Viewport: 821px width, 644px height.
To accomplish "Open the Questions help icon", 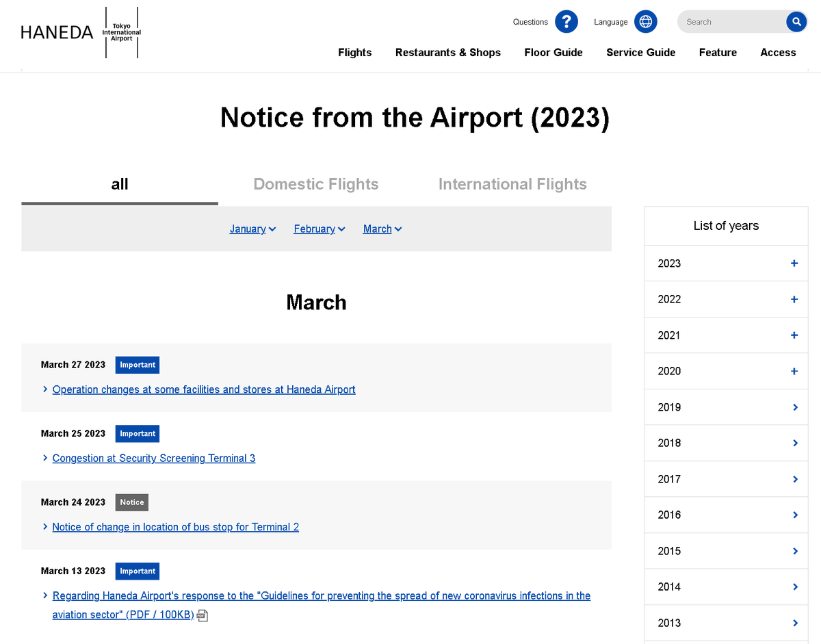I will [x=566, y=22].
